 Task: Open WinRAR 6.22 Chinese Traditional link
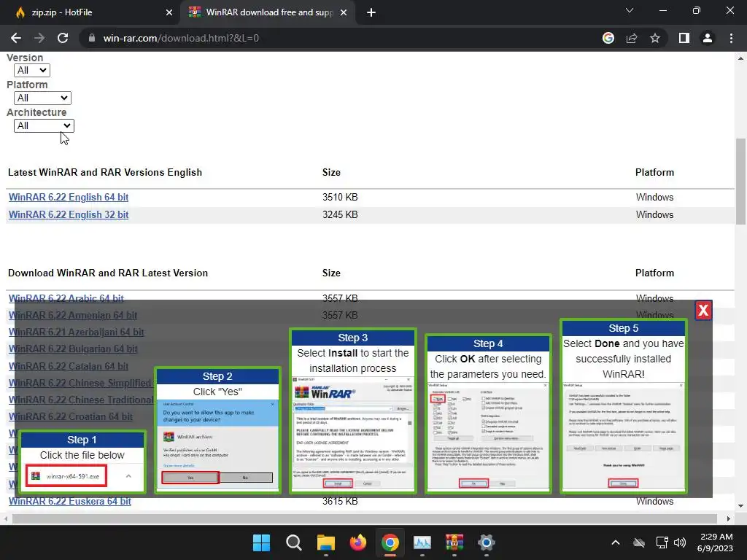tap(81, 400)
